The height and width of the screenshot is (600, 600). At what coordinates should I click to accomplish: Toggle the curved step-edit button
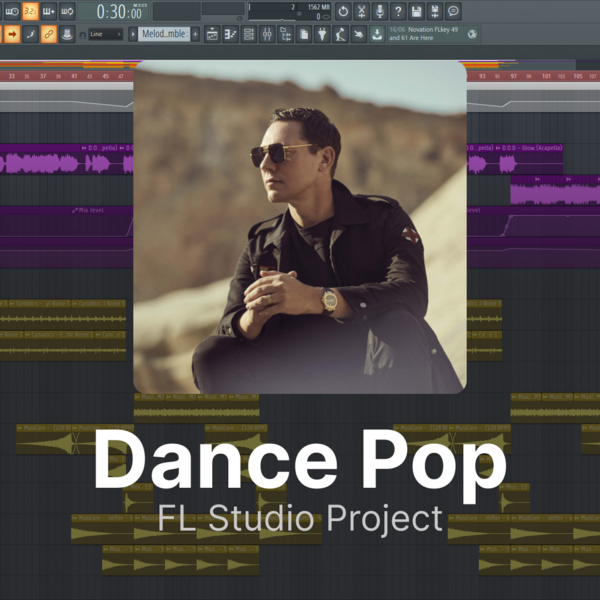(x=30, y=34)
